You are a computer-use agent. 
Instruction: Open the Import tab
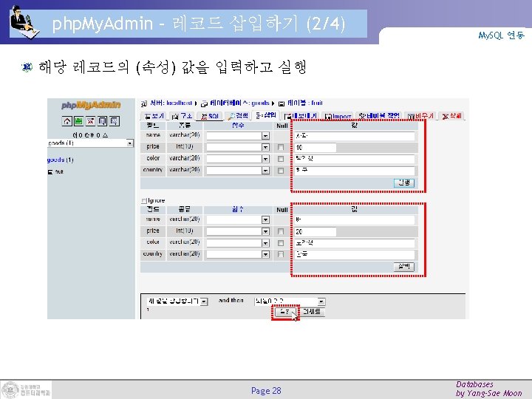tap(338, 117)
